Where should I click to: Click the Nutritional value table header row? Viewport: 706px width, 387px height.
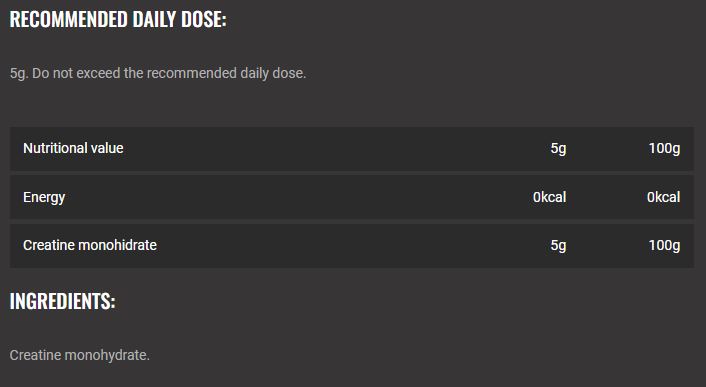(352, 148)
